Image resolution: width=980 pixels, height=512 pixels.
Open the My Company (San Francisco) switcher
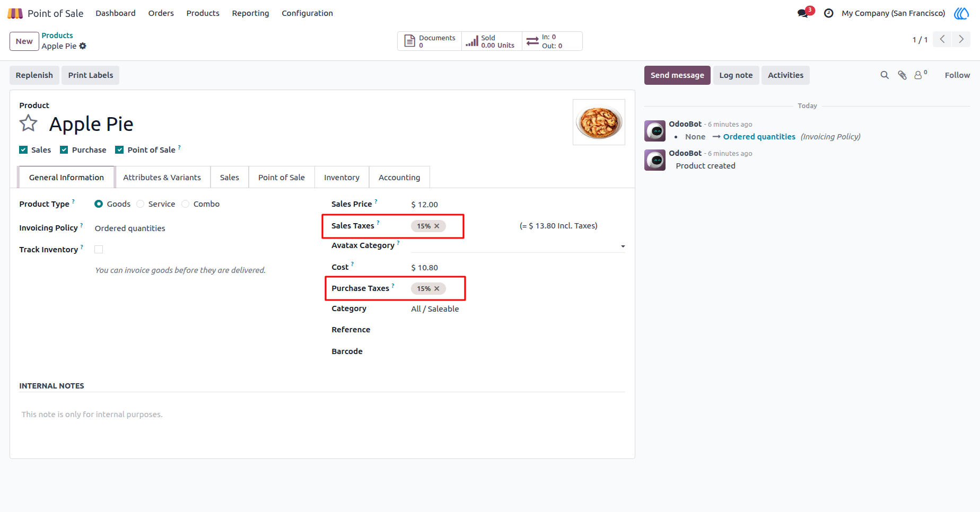point(894,13)
